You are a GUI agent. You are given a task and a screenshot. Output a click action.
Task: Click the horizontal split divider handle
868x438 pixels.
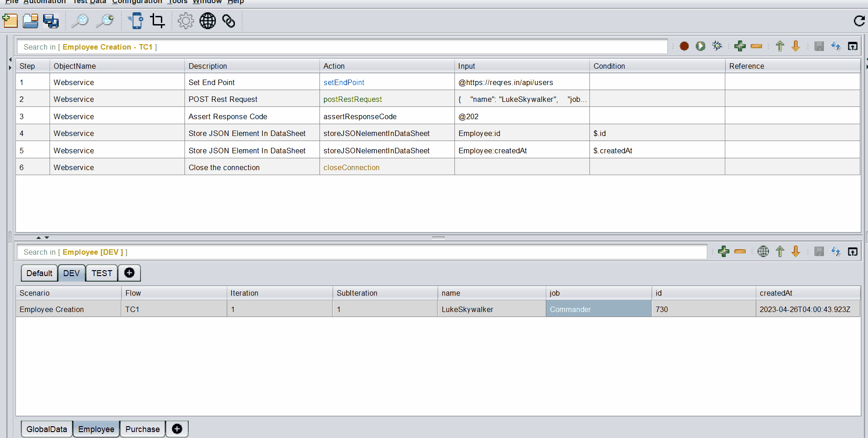438,237
